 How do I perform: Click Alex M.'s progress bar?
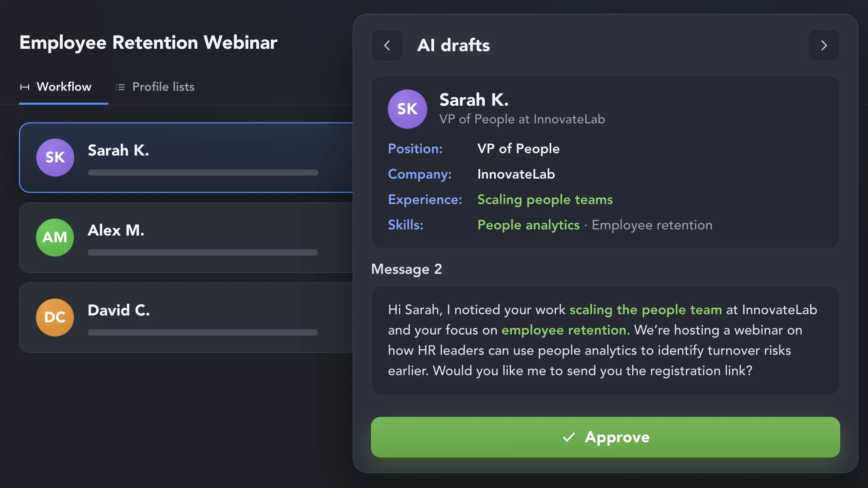[203, 252]
